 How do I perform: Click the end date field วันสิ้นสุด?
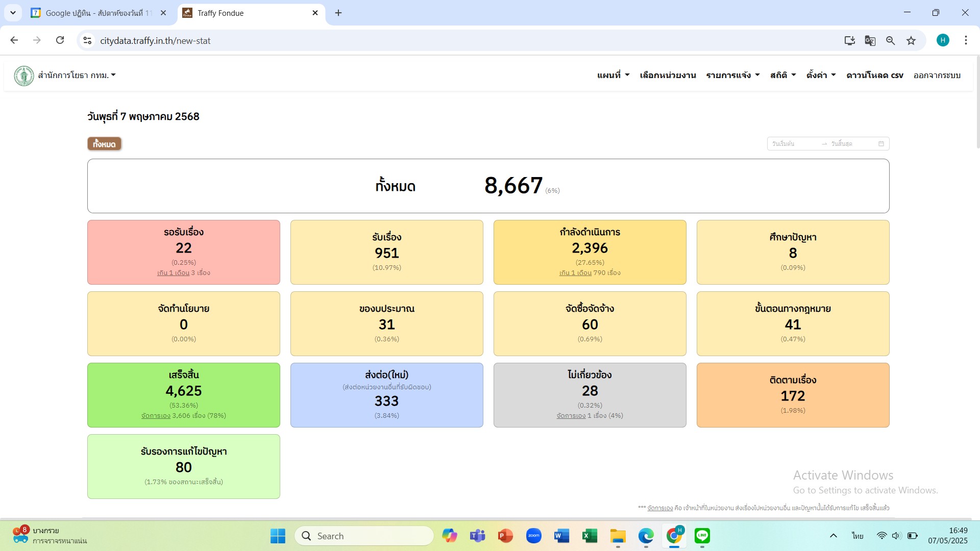(851, 144)
